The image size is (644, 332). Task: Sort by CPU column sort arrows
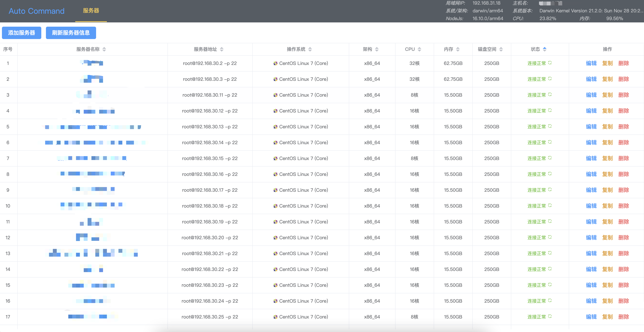[419, 49]
